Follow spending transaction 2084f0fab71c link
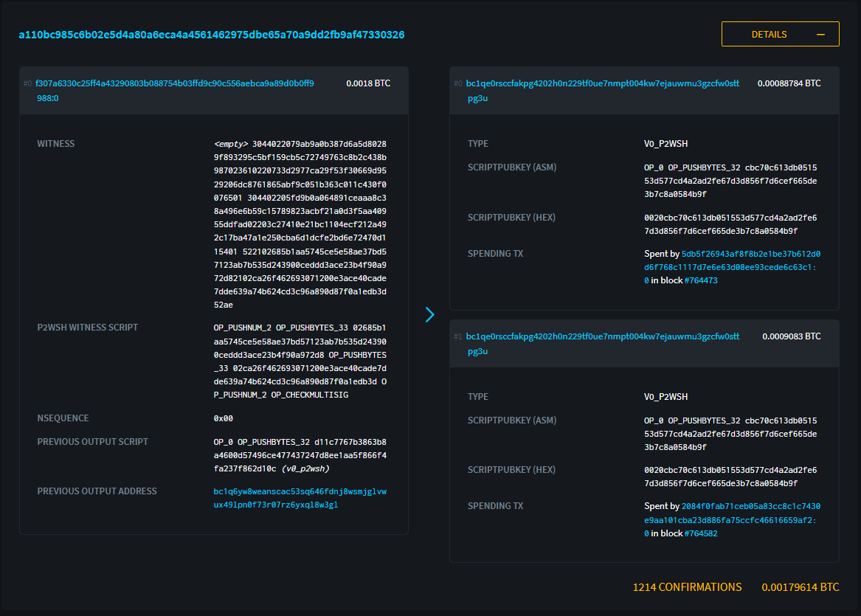 click(750, 507)
